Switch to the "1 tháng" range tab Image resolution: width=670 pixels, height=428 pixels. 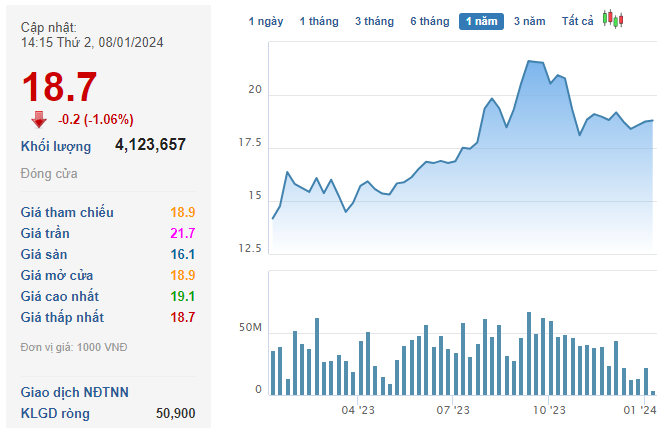click(x=319, y=21)
